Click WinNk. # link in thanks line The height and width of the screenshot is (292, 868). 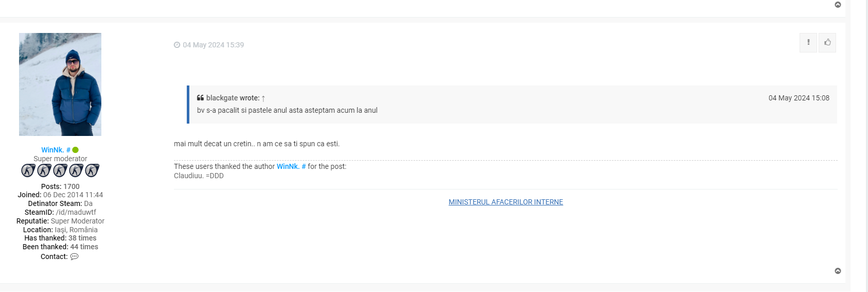coord(291,166)
